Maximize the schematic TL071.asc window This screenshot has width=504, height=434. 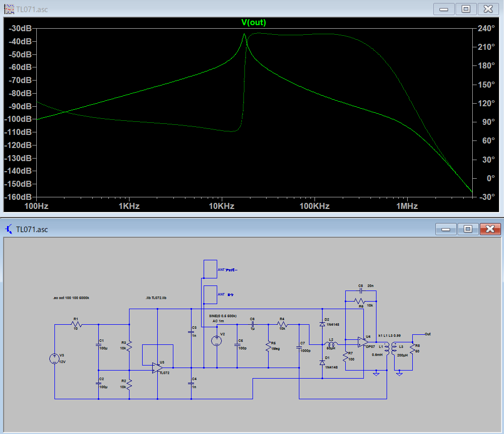point(467,229)
